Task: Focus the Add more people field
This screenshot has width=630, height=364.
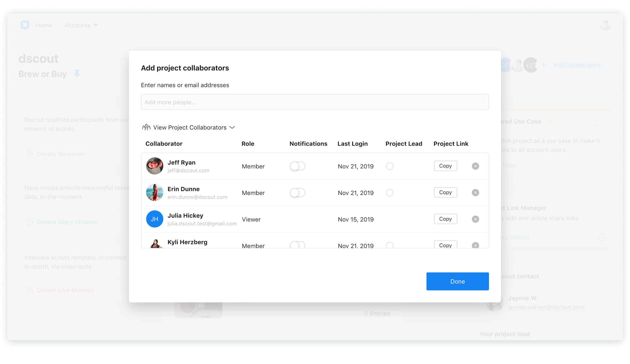Action: [315, 102]
